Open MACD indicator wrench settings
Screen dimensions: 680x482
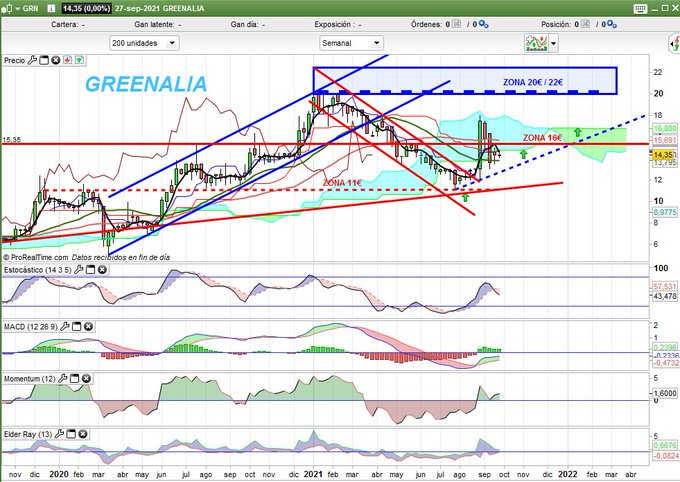point(65,326)
